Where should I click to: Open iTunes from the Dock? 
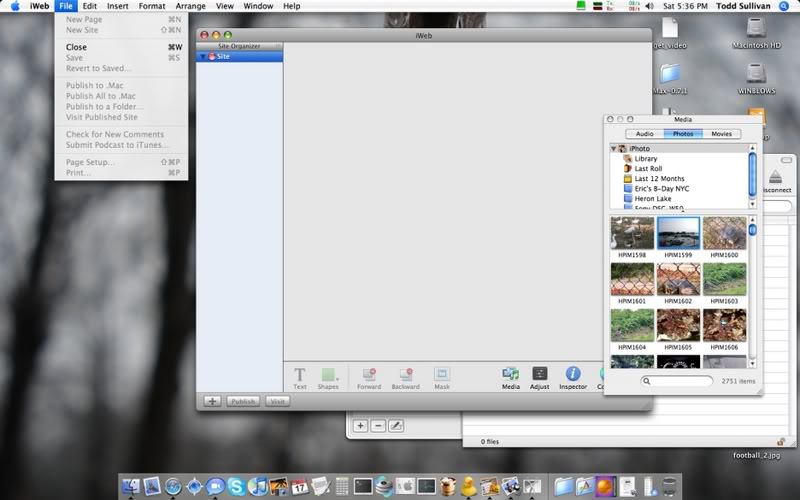[258, 487]
